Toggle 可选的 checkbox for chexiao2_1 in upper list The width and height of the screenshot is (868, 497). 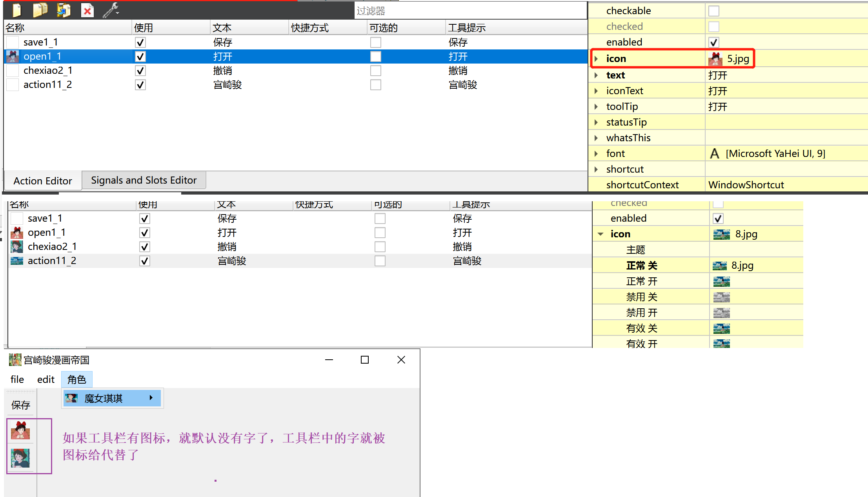click(x=375, y=71)
